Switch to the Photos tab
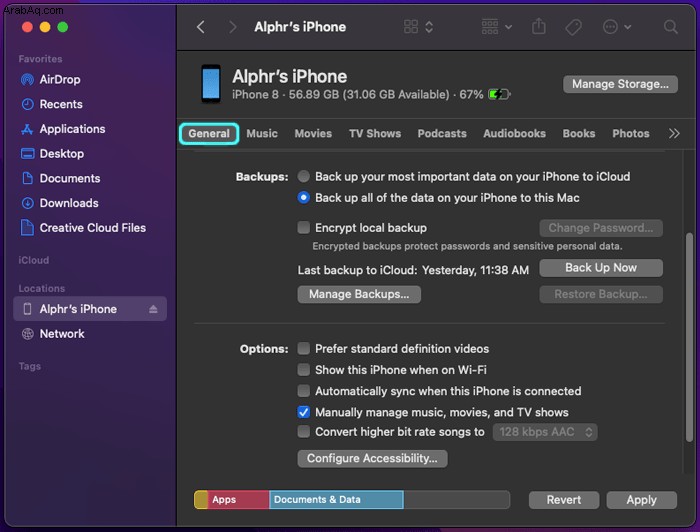700x532 pixels. [630, 133]
